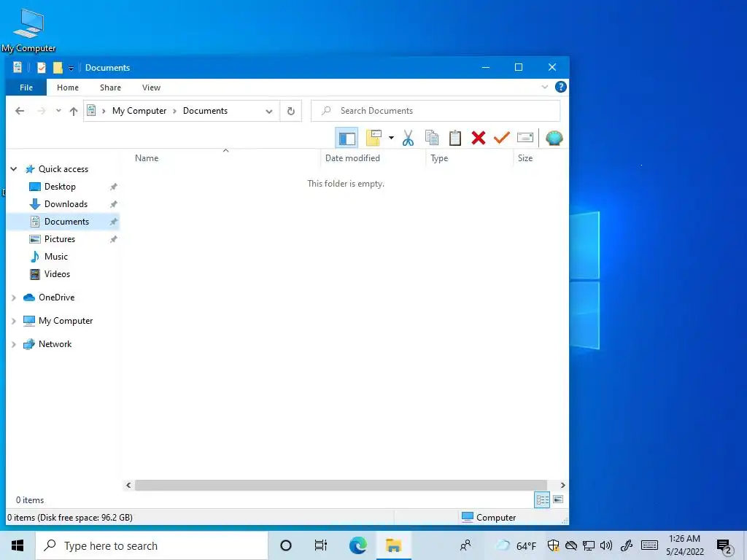The width and height of the screenshot is (747, 560).
Task: Select Quick access in navigation pane
Action: pos(63,169)
